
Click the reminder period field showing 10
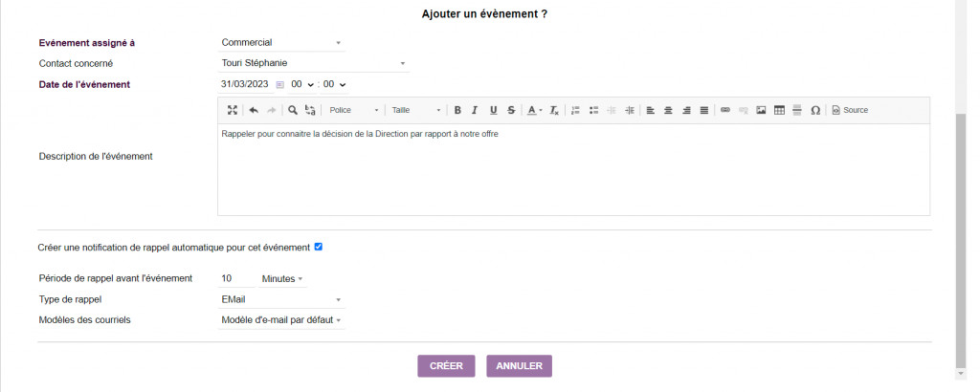pyautogui.click(x=236, y=278)
